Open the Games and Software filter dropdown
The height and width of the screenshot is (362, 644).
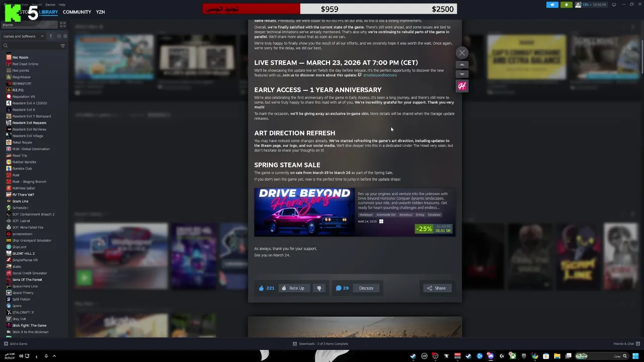pos(23,36)
